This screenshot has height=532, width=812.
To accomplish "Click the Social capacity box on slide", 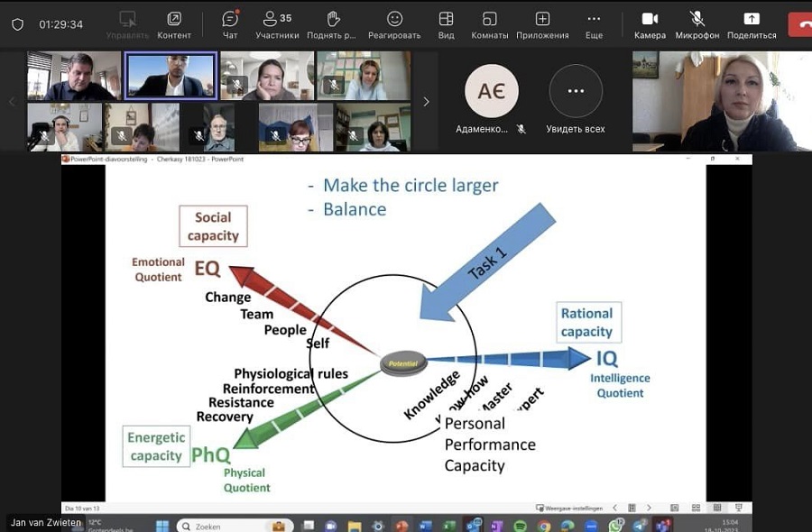I will coord(213,226).
